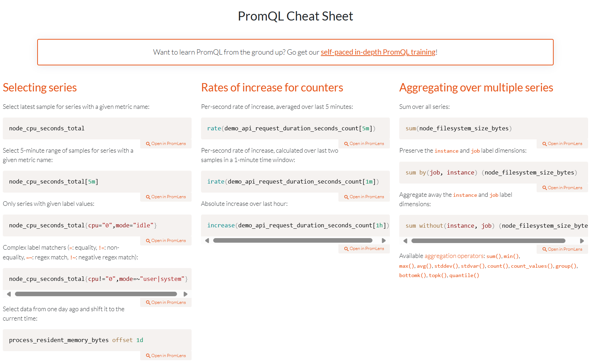Open the self-paced in-depth PromQL training link
594x364 pixels.
[378, 52]
